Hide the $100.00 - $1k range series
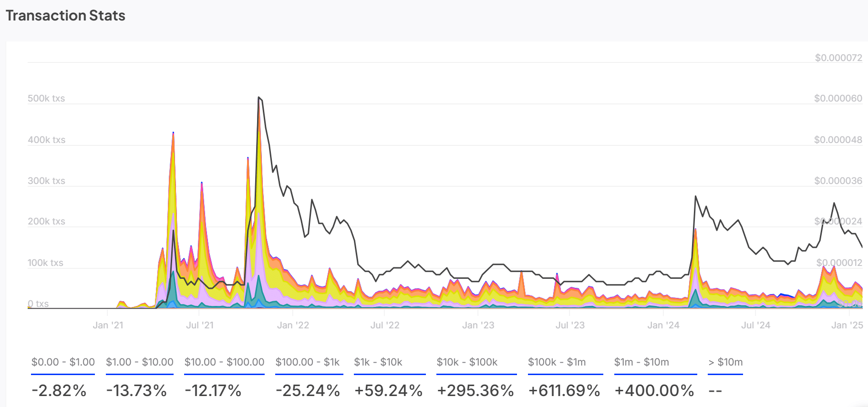This screenshot has height=407, width=868. pyautogui.click(x=308, y=362)
